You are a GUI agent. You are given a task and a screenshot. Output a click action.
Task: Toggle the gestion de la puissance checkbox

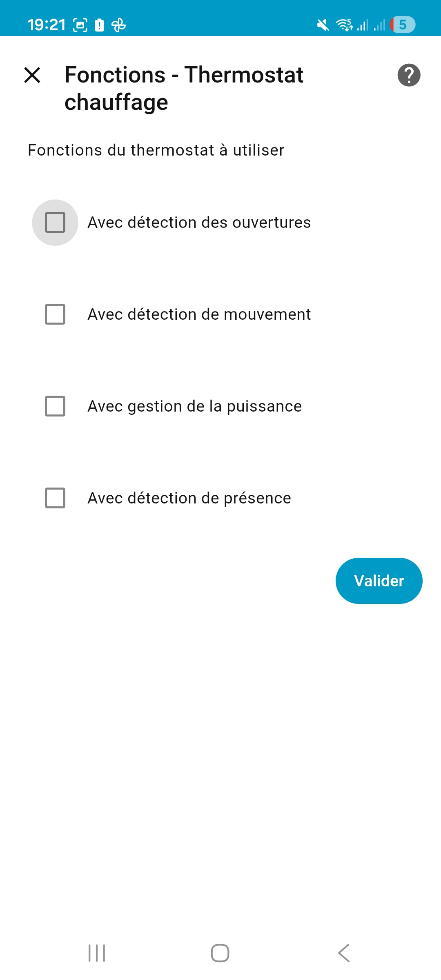coord(55,406)
